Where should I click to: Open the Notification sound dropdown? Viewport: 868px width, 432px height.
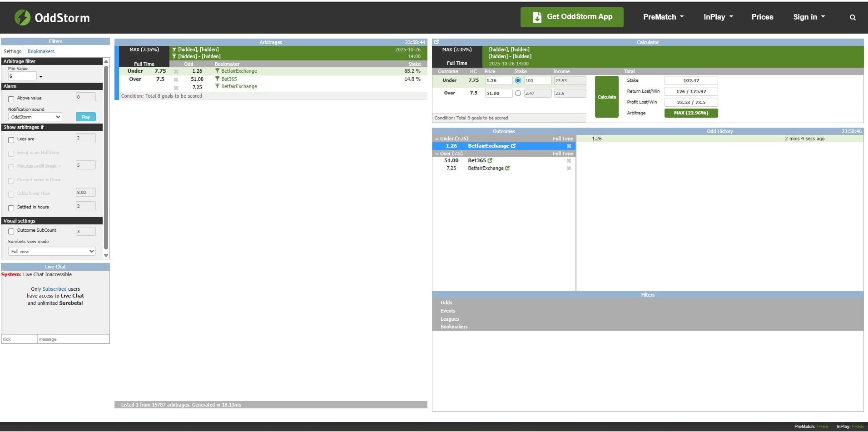pyautogui.click(x=35, y=117)
